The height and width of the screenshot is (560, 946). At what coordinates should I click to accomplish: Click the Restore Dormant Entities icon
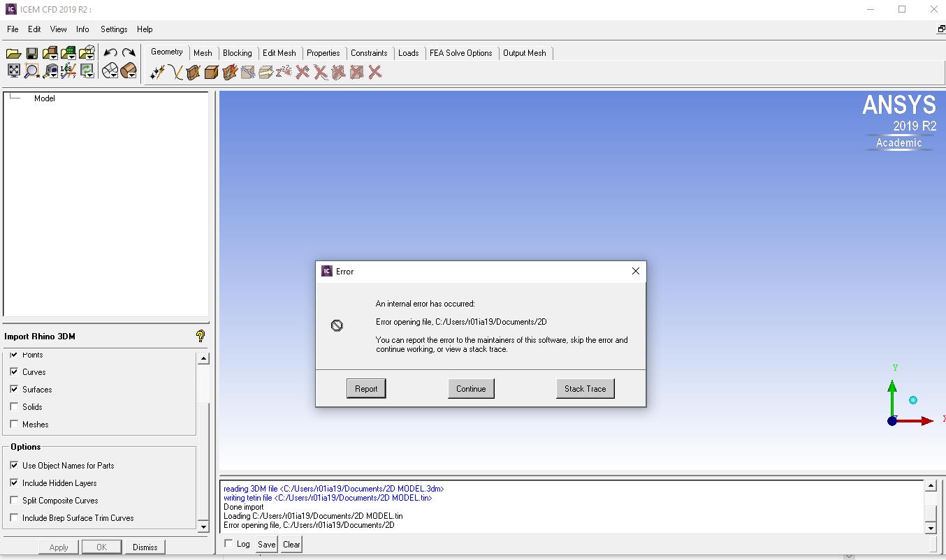click(284, 72)
